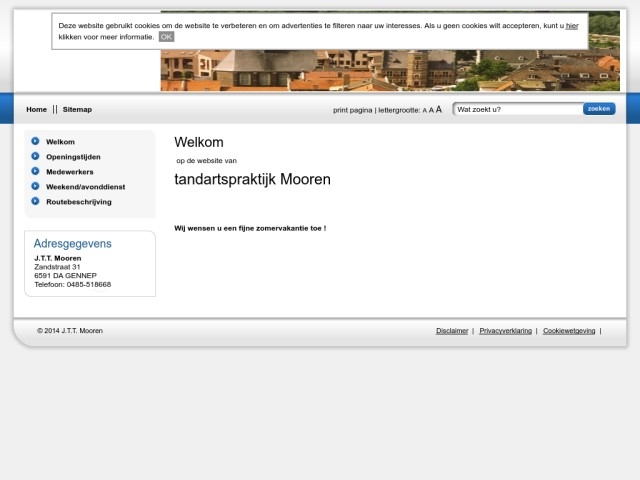Click the bullet icon beside Welkom

pyautogui.click(x=35, y=142)
